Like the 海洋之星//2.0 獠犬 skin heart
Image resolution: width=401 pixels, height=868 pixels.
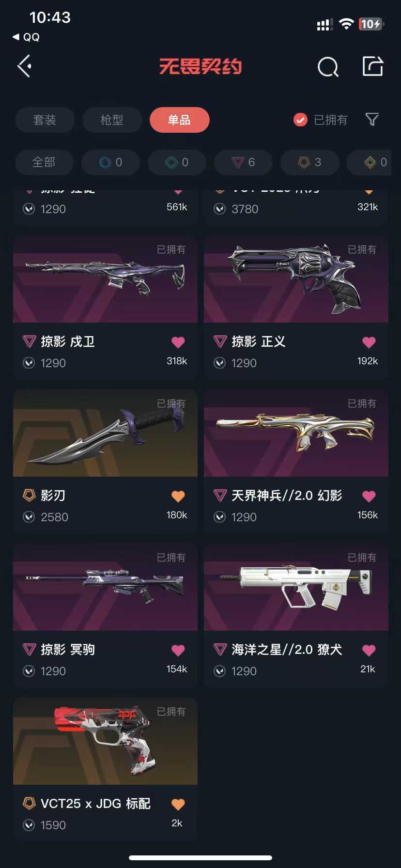coord(369,650)
